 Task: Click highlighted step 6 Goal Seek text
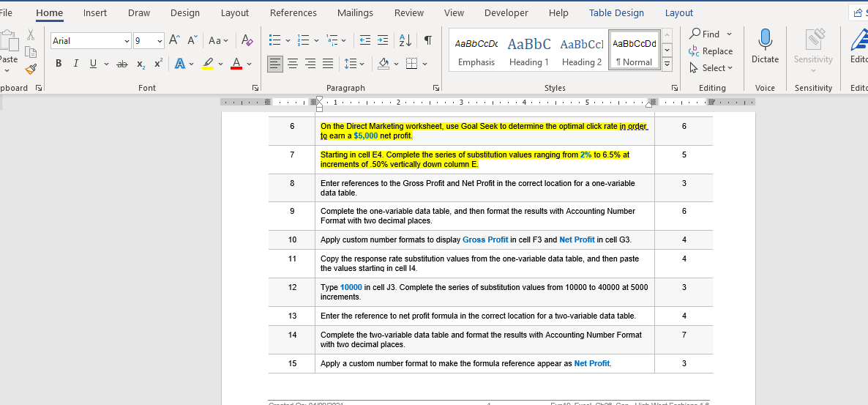(x=484, y=131)
